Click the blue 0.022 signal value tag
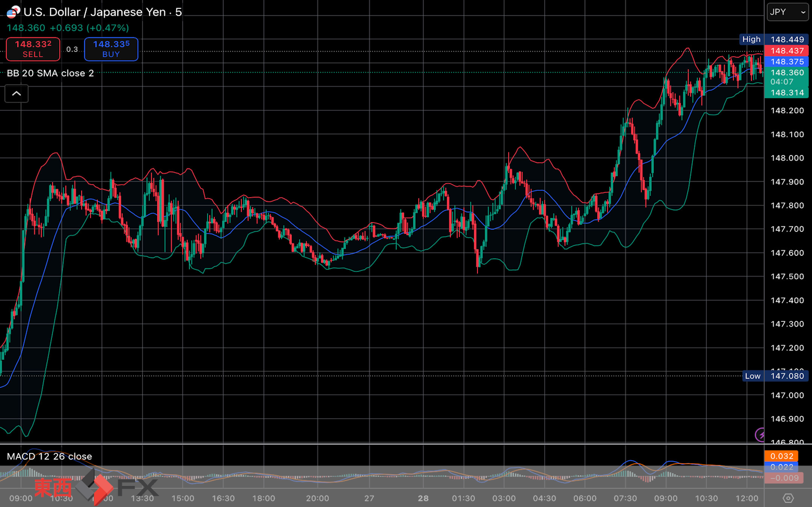This screenshot has width=812, height=507. coord(781,467)
